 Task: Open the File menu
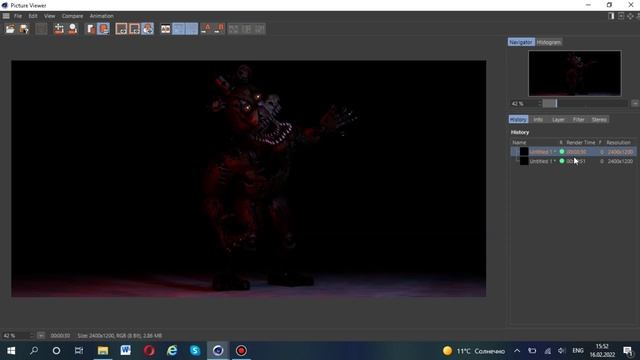click(18, 16)
